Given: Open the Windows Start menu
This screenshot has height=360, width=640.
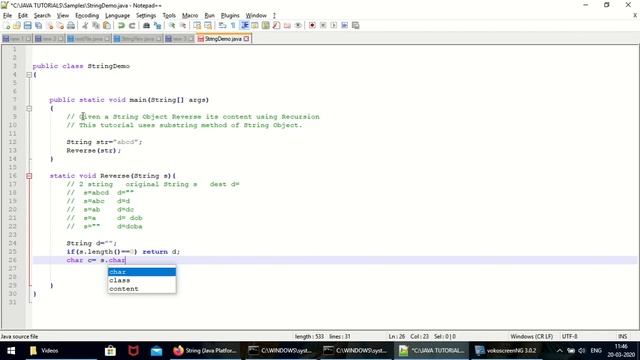Looking at the screenshot, I should [11, 351].
